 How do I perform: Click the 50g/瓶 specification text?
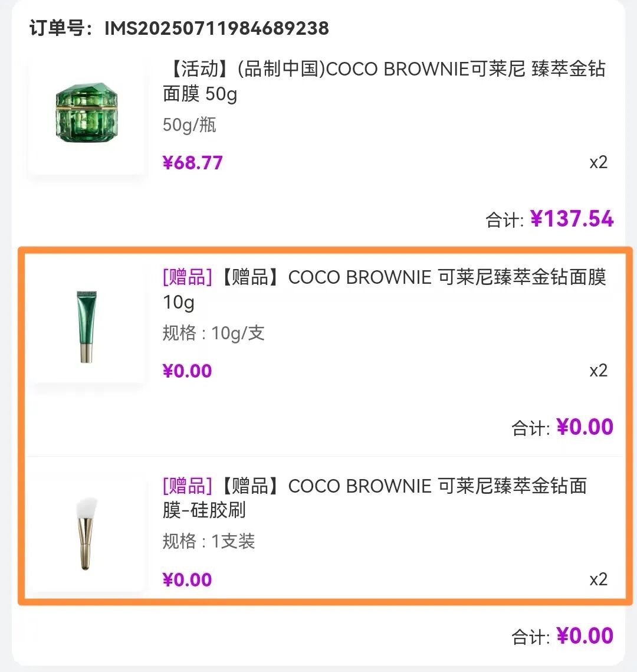(x=189, y=125)
